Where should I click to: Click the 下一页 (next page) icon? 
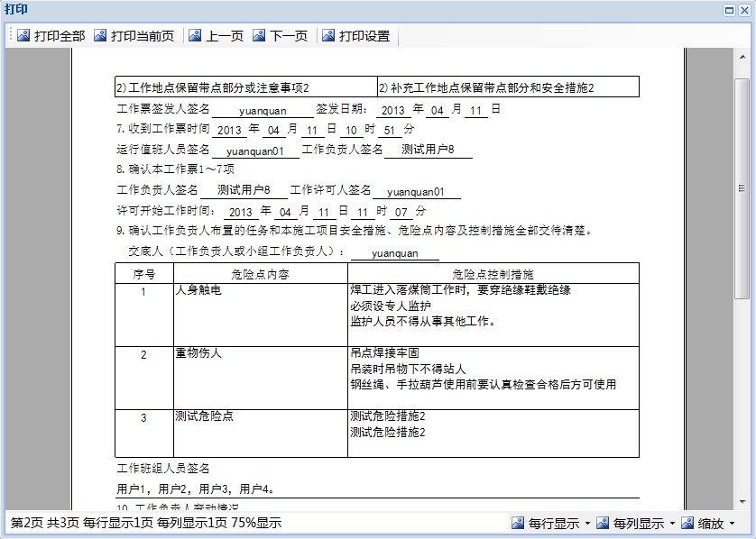click(x=260, y=36)
